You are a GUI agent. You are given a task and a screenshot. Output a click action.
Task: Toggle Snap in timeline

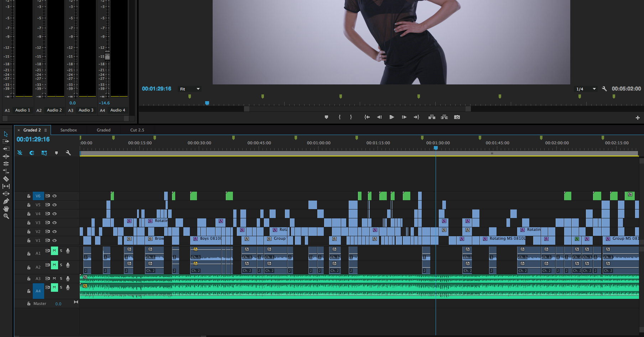pos(32,153)
